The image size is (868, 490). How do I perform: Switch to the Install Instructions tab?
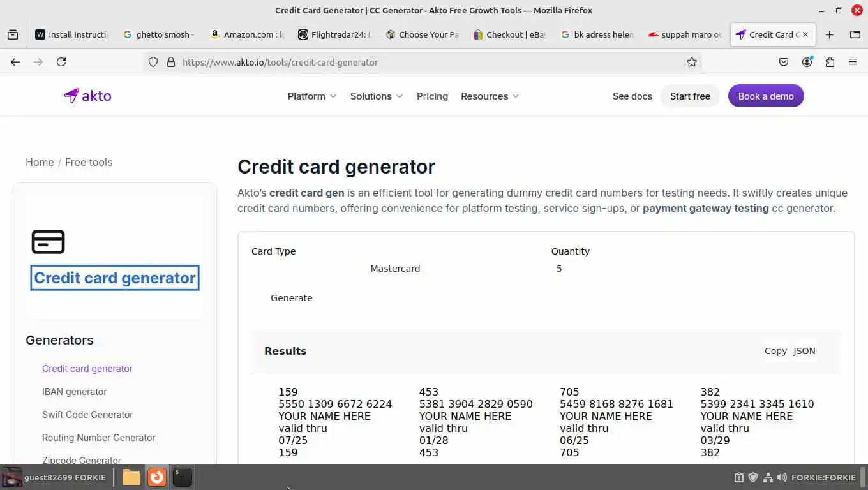coord(72,34)
